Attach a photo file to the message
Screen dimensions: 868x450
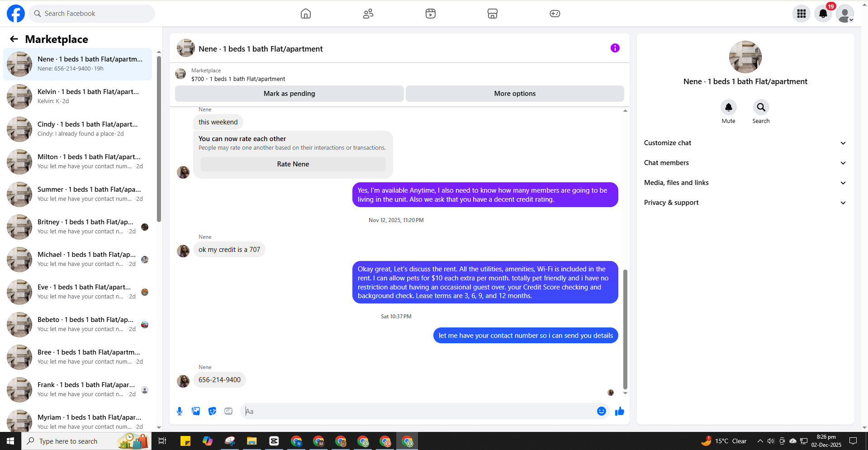(x=196, y=411)
